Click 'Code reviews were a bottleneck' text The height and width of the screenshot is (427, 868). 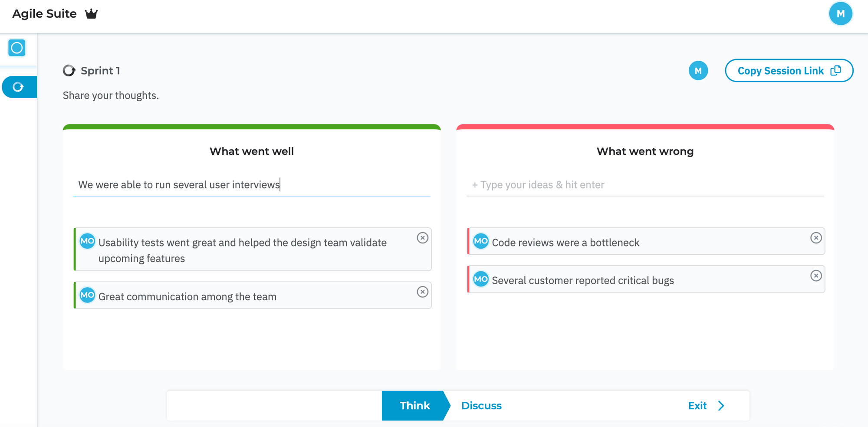pyautogui.click(x=566, y=243)
